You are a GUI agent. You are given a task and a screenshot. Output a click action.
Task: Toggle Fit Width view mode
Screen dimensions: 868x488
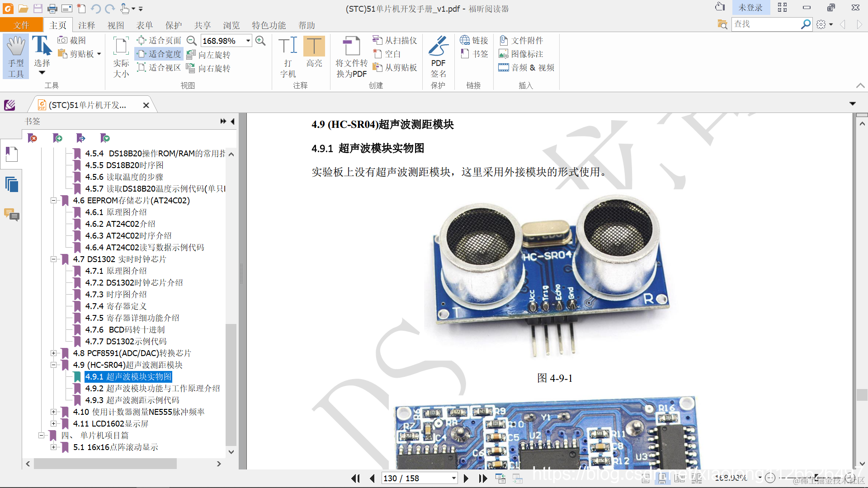tap(159, 54)
